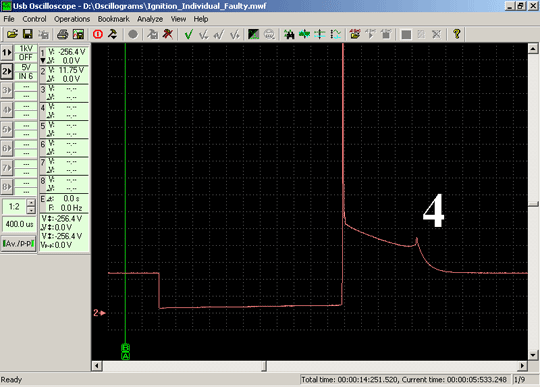The height and width of the screenshot is (387, 540).
Task: Click the open file folder icon
Action: [x=12, y=34]
